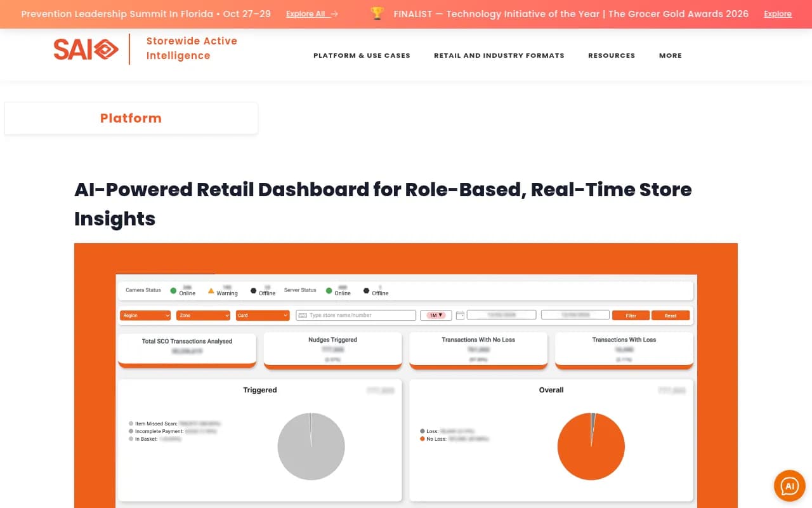Click the grey Item Missed Scan legend dot
The image size is (812, 508).
[131, 424]
